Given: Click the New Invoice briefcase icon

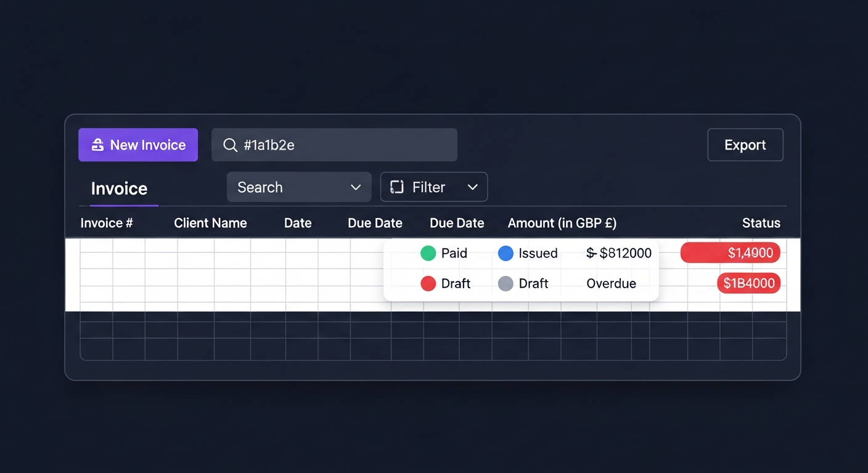Looking at the screenshot, I should [x=97, y=145].
